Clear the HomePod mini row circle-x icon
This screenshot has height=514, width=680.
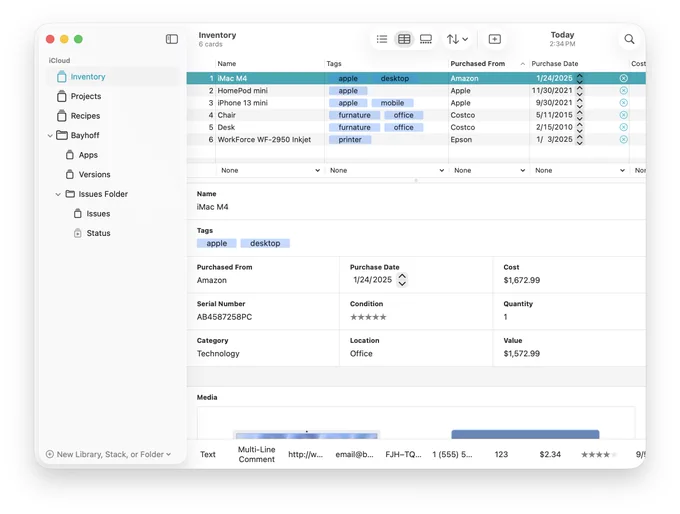point(624,90)
